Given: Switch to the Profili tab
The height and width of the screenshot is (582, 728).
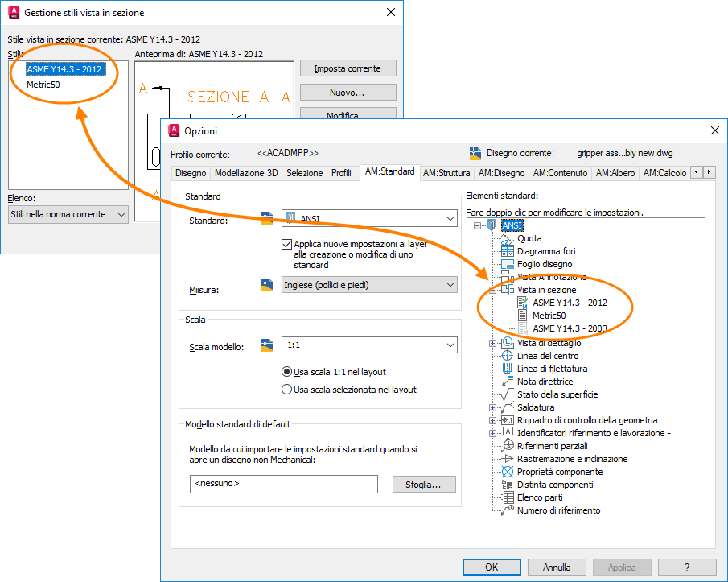Looking at the screenshot, I should (341, 173).
